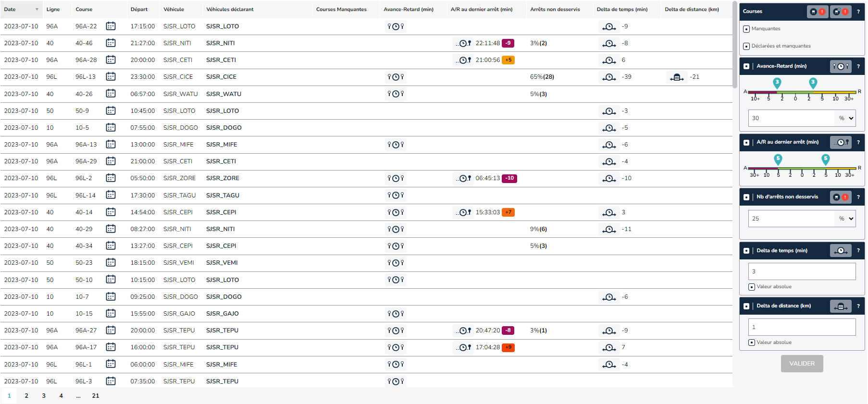
Task: Open calendar icon for course 96A-22
Action: pyautogui.click(x=111, y=26)
